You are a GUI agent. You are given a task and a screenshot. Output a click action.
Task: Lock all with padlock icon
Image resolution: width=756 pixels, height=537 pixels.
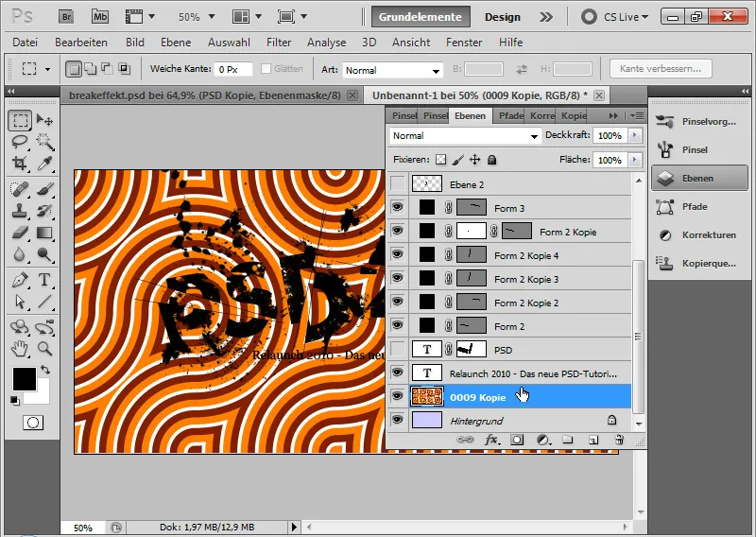click(491, 160)
